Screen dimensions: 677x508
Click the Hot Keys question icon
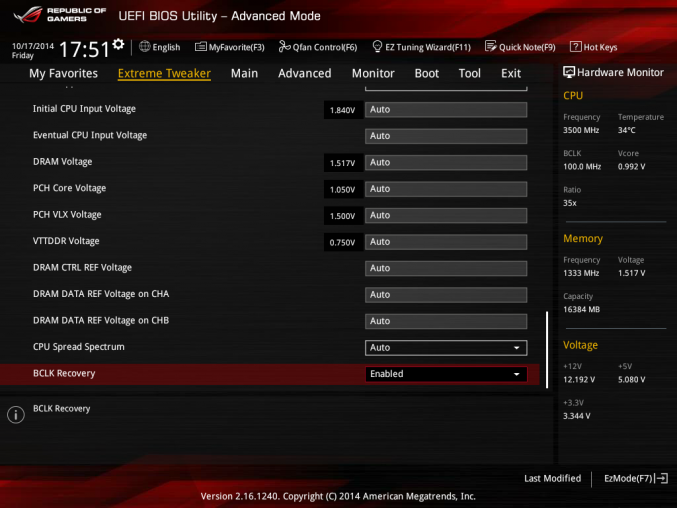[x=576, y=47]
